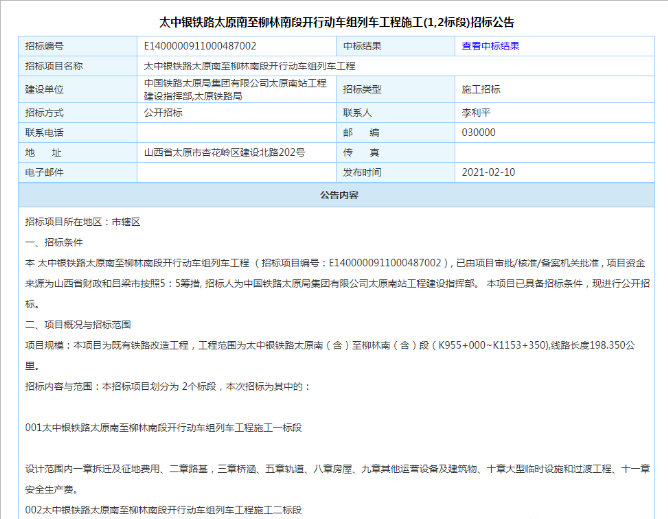The image size is (668, 519).
Task: Click the project name value in the table
Action: (x=249, y=65)
